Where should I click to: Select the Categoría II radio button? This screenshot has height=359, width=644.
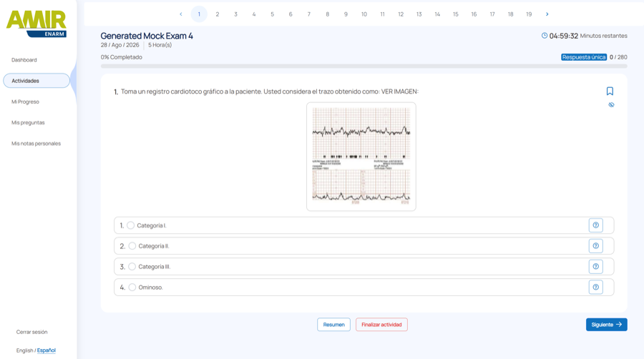point(132,246)
